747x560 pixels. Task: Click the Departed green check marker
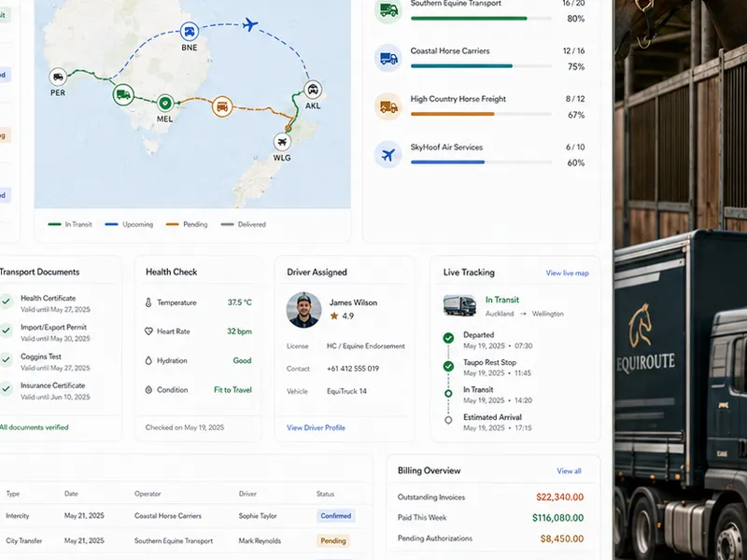point(448,338)
